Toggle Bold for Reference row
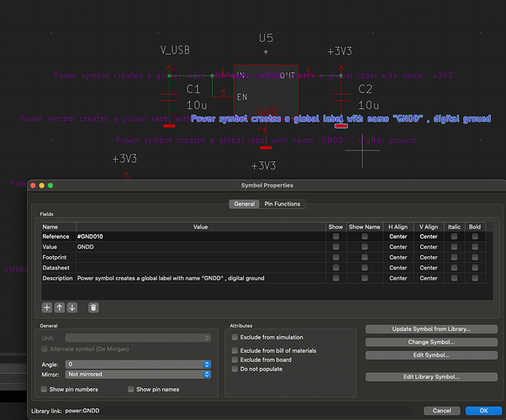Image resolution: width=506 pixels, height=420 pixels. tap(475, 236)
